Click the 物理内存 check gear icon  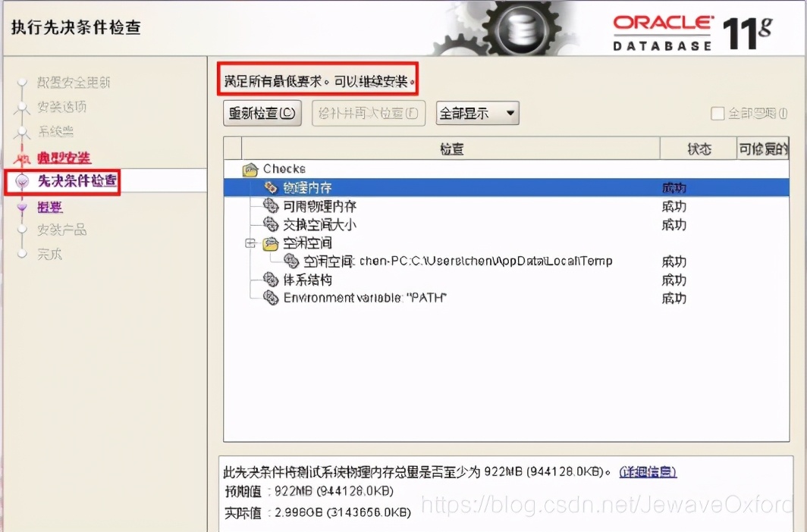(271, 188)
